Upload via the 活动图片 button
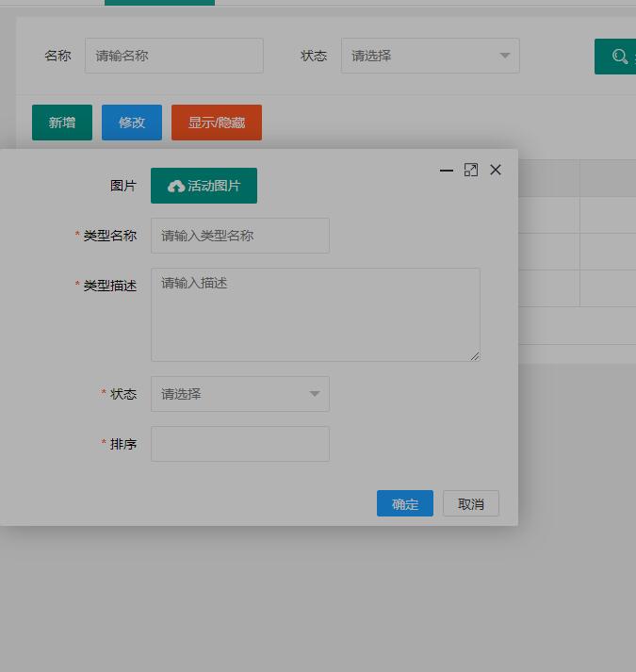The height and width of the screenshot is (672, 636). pos(204,186)
